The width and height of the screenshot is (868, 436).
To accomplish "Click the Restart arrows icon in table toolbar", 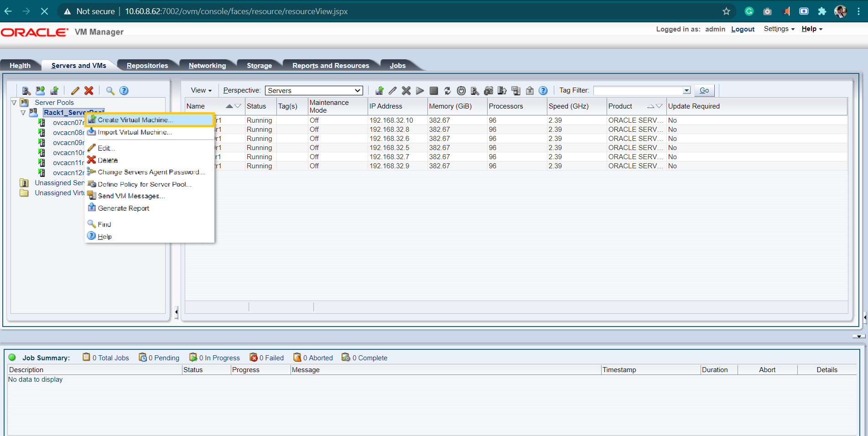I will pos(447,90).
